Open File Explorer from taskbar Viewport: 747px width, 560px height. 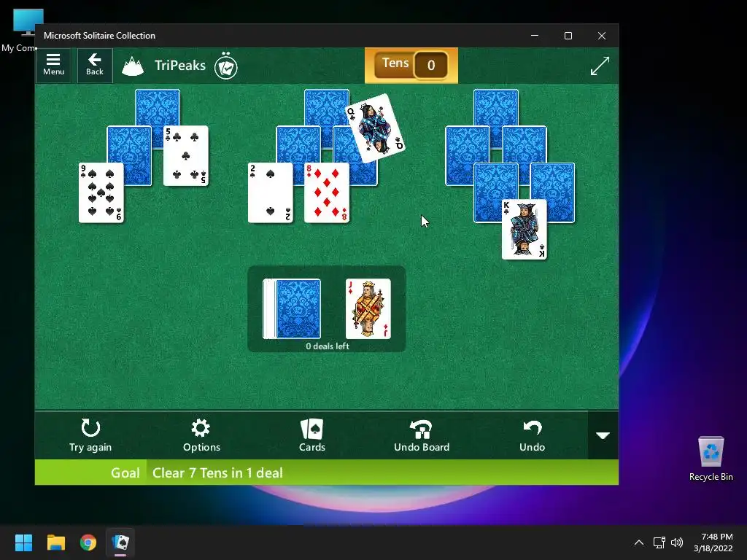coord(55,542)
